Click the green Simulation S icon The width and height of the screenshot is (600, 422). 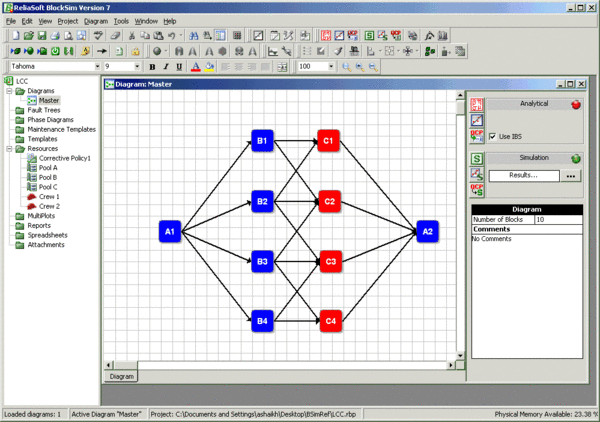coord(478,158)
